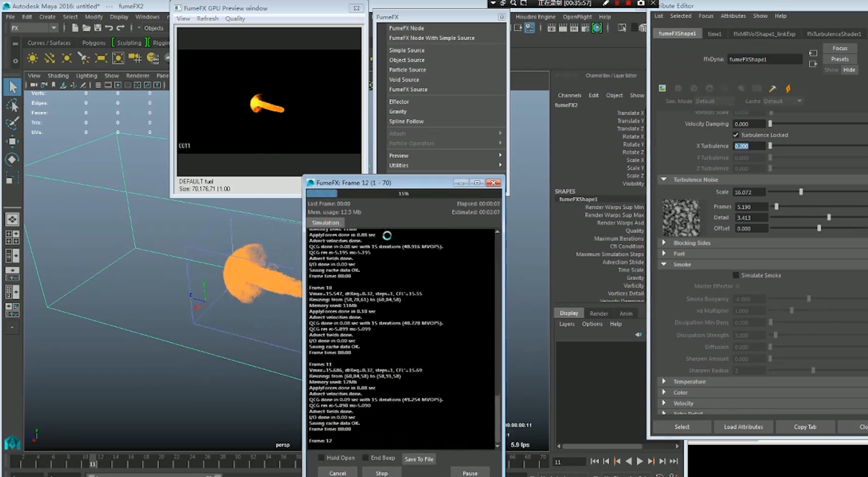Viewport: 868px width, 477px height.
Task: Select the arrow Select tool in toolbox
Action: (12, 87)
